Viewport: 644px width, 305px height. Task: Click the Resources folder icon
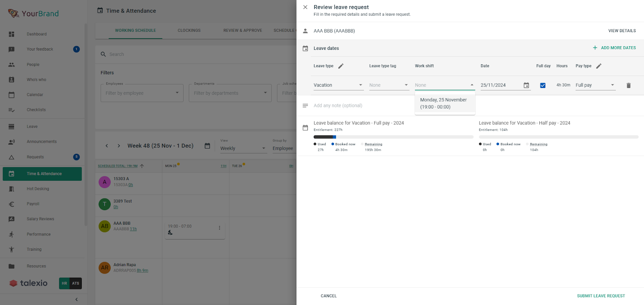[12, 266]
